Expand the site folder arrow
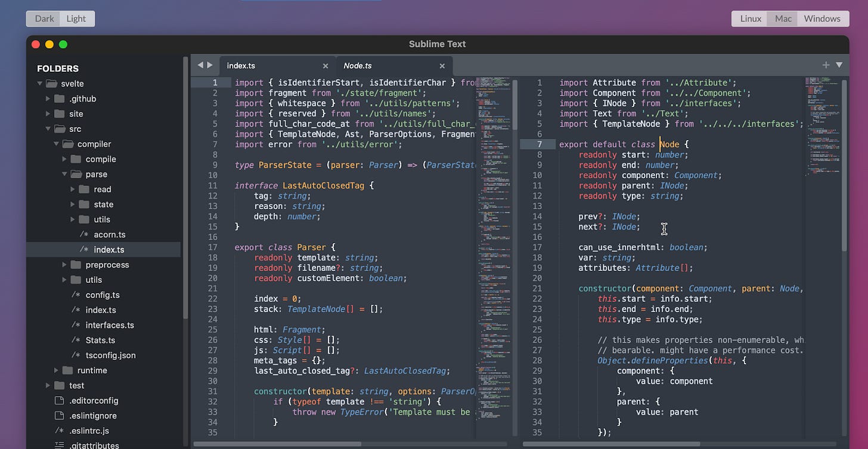868x449 pixels. pos(48,114)
